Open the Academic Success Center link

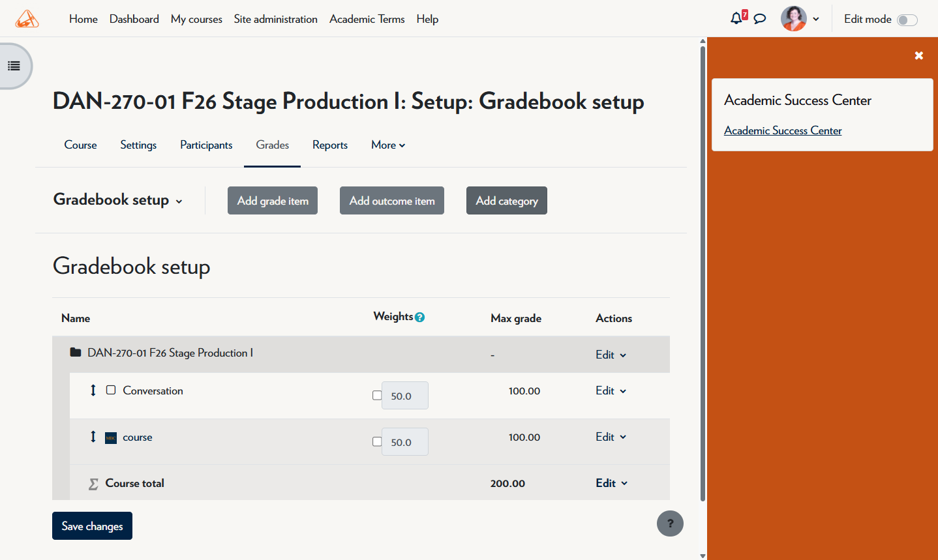783,130
